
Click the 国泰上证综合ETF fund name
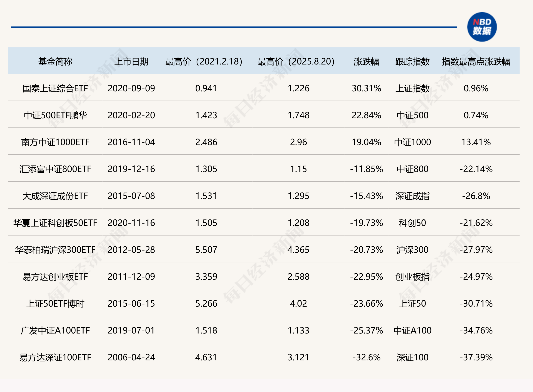55,89
